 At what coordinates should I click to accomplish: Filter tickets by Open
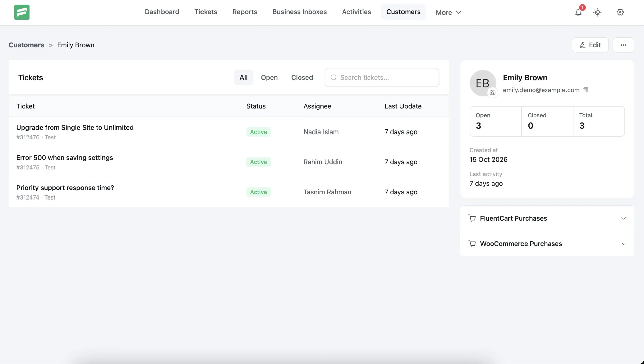coord(269,77)
